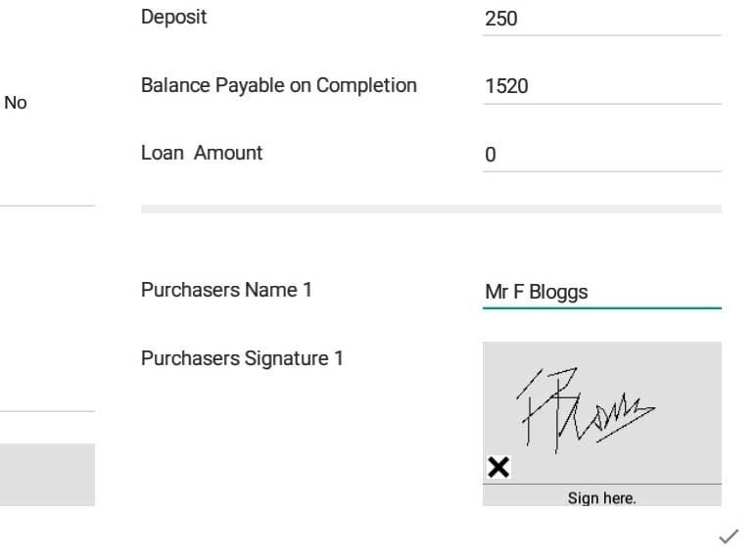Click the 'Balance Payable on Completion' label
This screenshot has height=558, width=756.
[279, 85]
